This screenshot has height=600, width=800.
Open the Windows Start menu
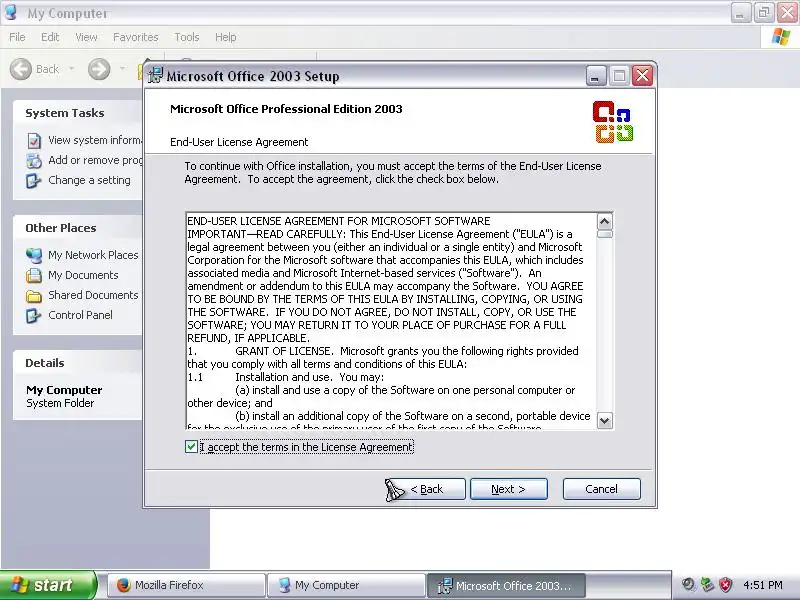(x=47, y=585)
